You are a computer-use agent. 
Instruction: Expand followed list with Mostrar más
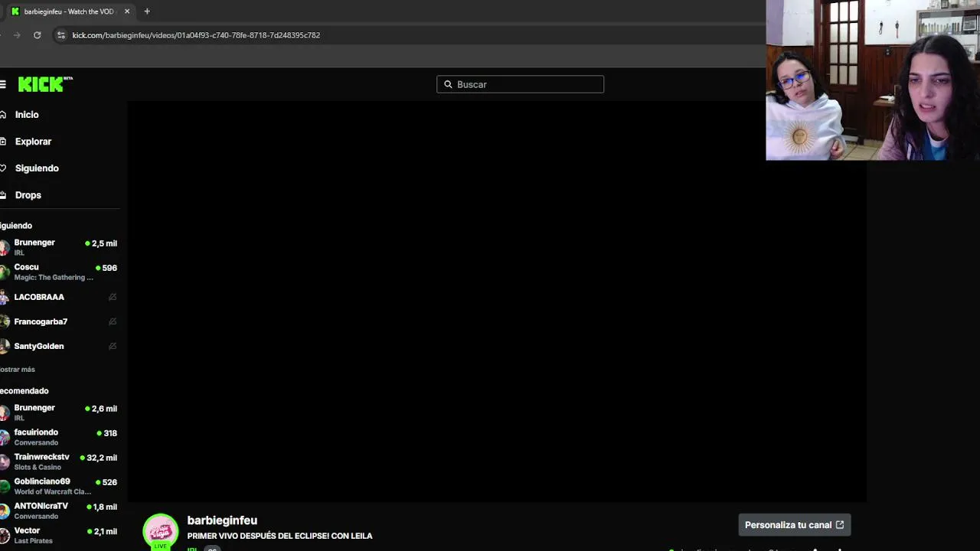(18, 370)
